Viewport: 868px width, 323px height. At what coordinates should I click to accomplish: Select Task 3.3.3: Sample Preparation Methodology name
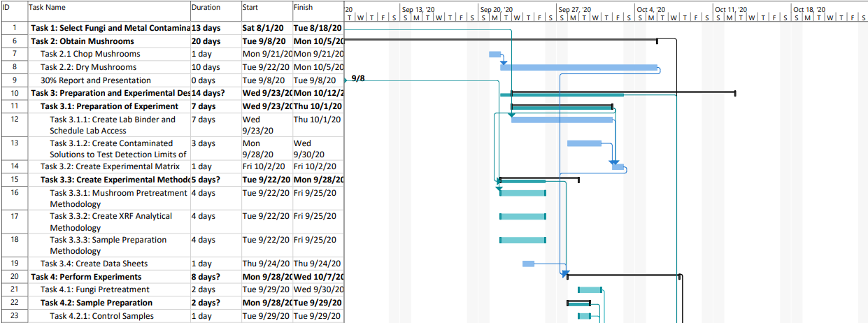108,245
